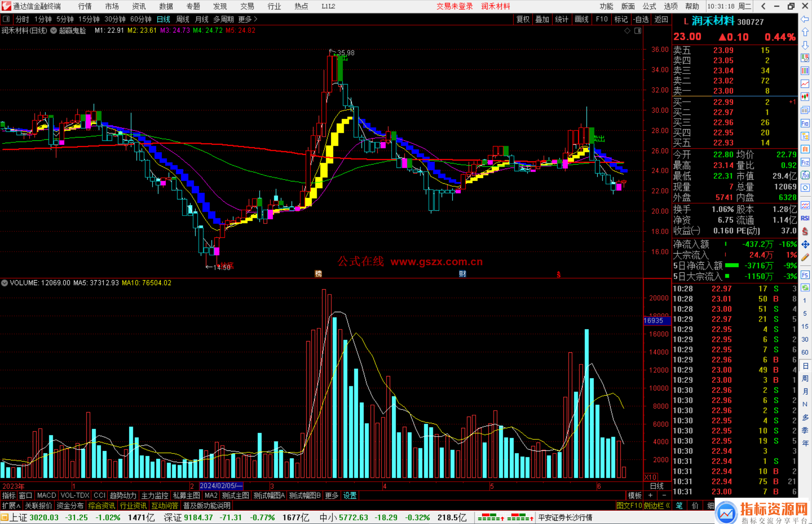Click the up arrow icon in right sidebar
Viewport: 812px width, 524px height.
(x=805, y=32)
